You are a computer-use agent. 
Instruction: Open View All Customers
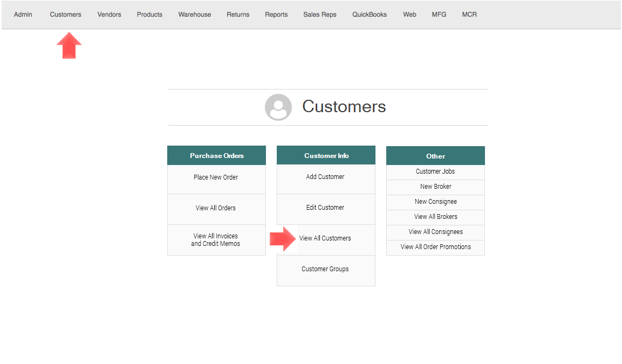tap(325, 238)
